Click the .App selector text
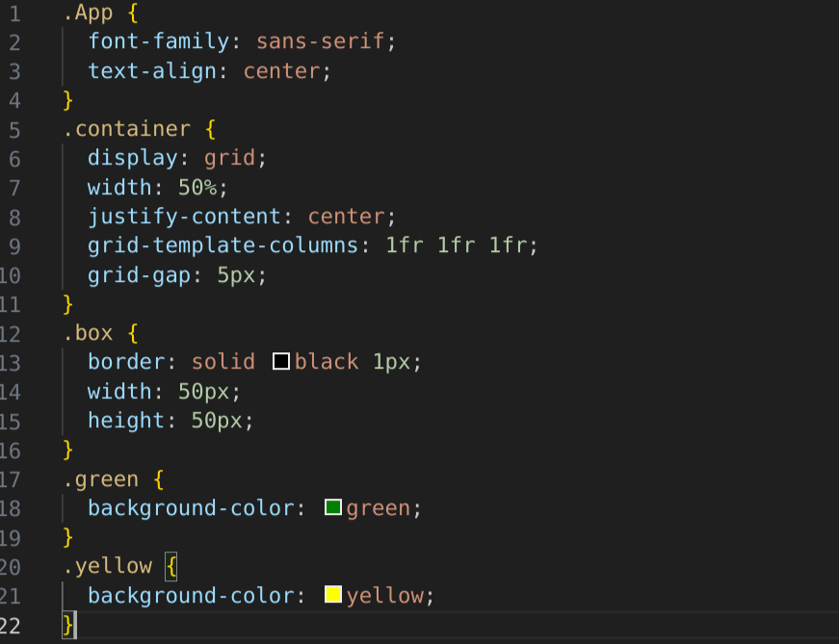Viewport: 839px width, 644px height. click(x=89, y=13)
